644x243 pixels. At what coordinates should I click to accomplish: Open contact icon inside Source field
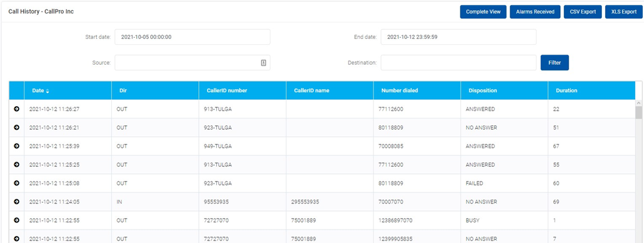point(263,63)
